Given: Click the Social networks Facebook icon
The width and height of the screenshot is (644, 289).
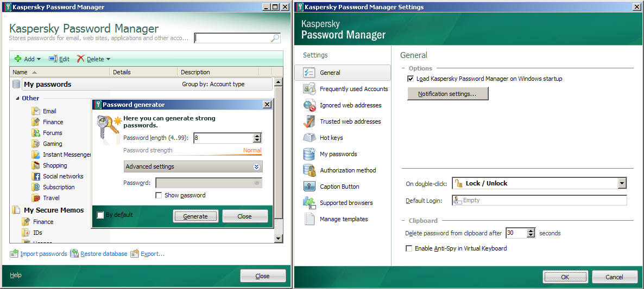Looking at the screenshot, I should (36, 176).
